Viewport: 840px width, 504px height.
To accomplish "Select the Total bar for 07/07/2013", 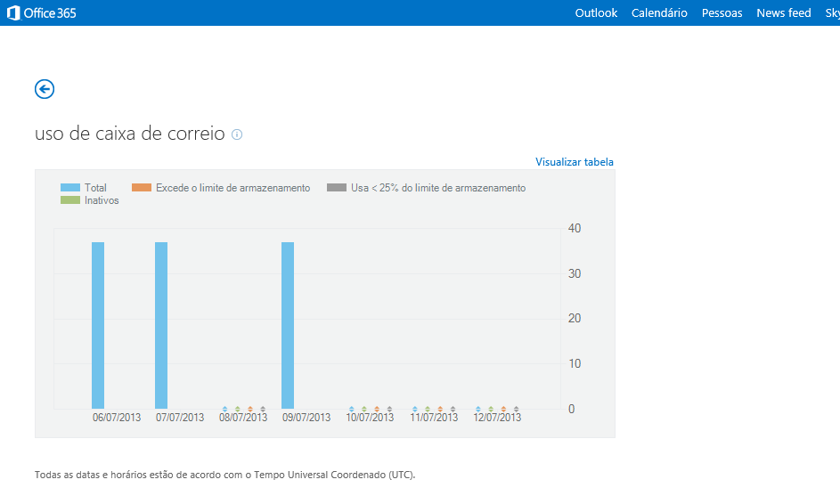I will coord(161,325).
